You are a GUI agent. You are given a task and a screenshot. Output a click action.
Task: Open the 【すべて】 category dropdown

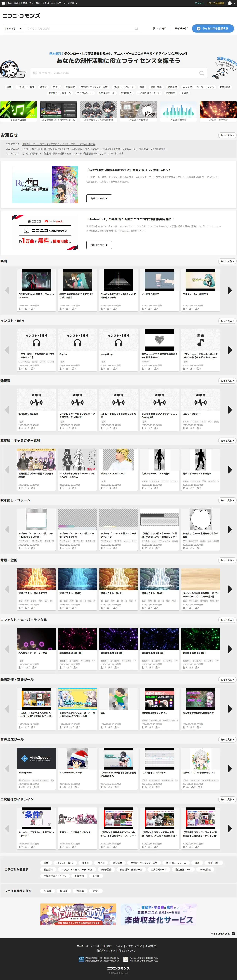click(x=13, y=28)
